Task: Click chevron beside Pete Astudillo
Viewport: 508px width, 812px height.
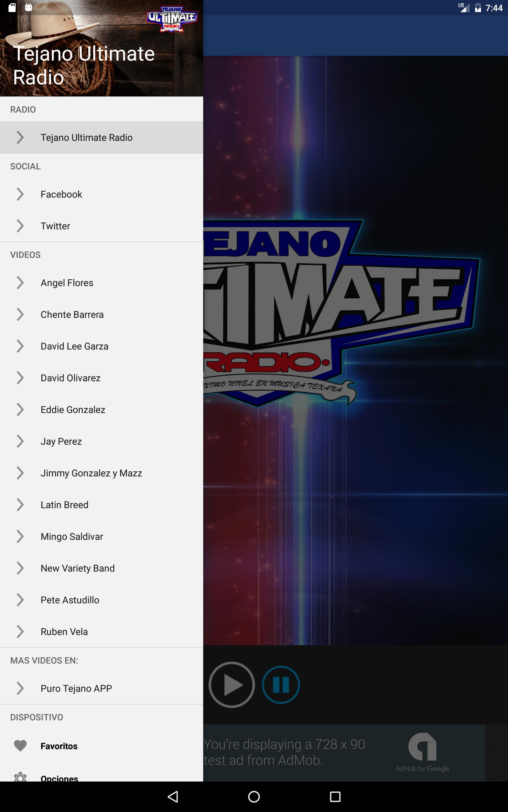Action: point(20,600)
